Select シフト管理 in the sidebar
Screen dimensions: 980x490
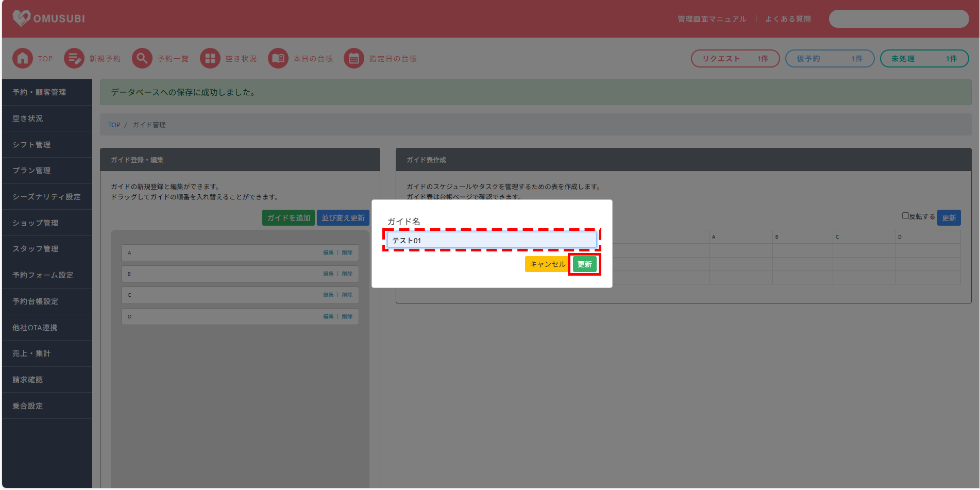[32, 145]
